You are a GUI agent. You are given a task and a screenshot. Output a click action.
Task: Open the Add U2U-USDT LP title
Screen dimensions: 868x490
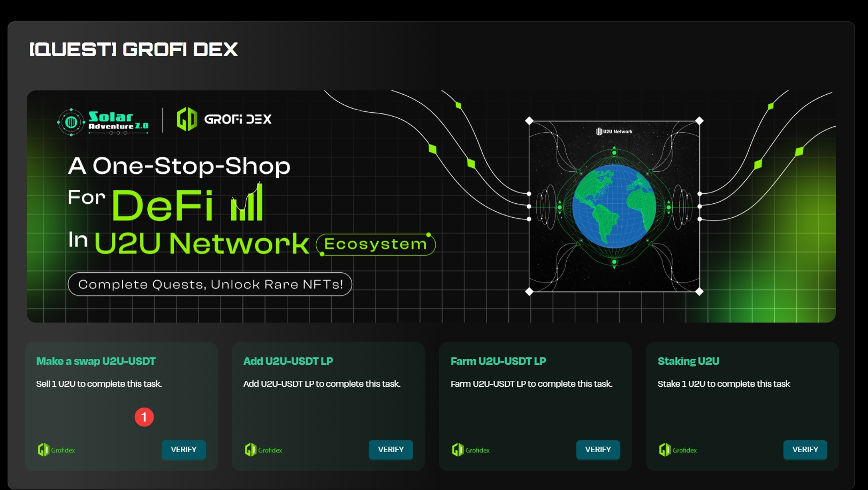288,361
